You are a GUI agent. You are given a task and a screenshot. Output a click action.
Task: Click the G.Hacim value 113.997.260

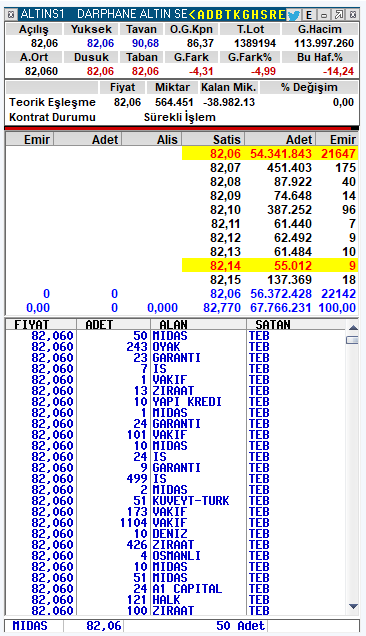point(324,43)
